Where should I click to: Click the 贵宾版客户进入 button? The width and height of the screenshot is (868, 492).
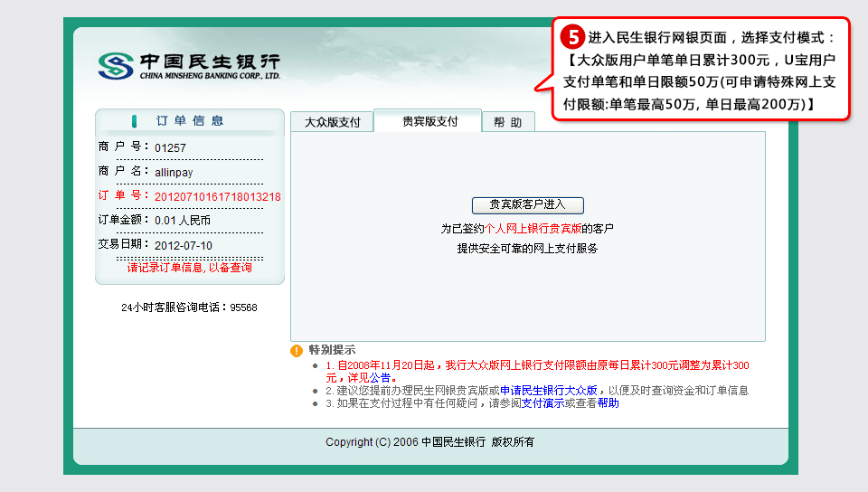(527, 204)
